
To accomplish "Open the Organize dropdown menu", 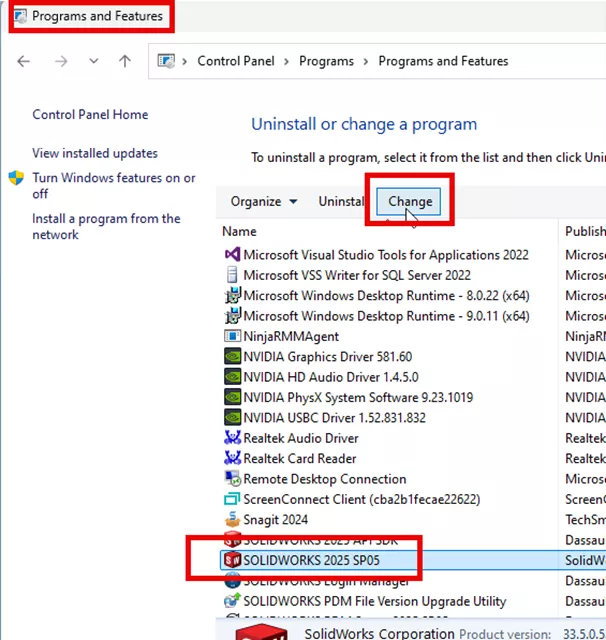I will [x=264, y=202].
